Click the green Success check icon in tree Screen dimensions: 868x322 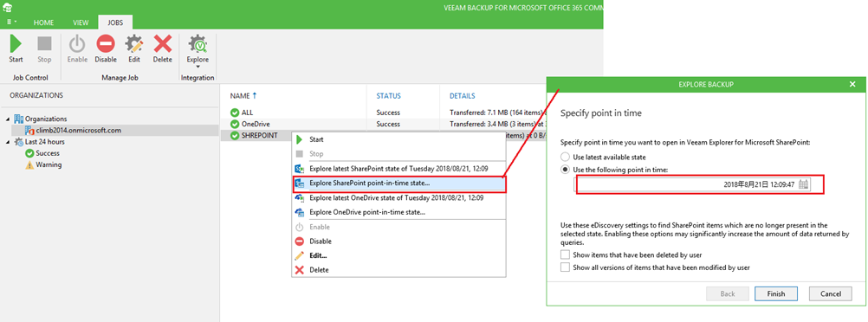pos(30,153)
